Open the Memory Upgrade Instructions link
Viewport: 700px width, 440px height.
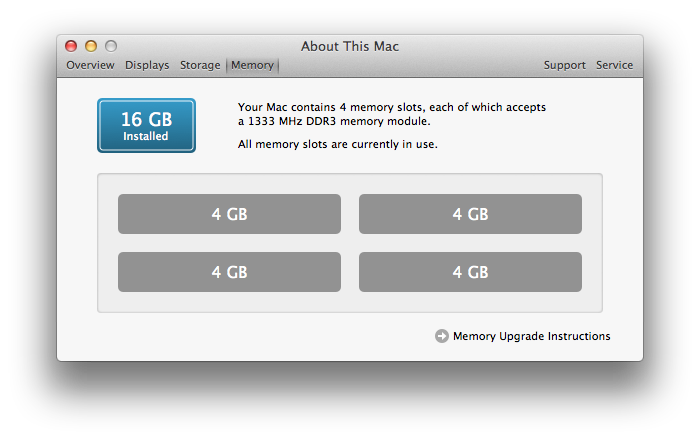531,336
